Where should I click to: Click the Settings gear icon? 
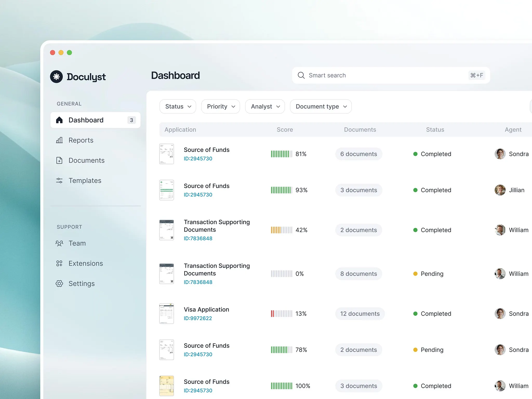point(59,284)
